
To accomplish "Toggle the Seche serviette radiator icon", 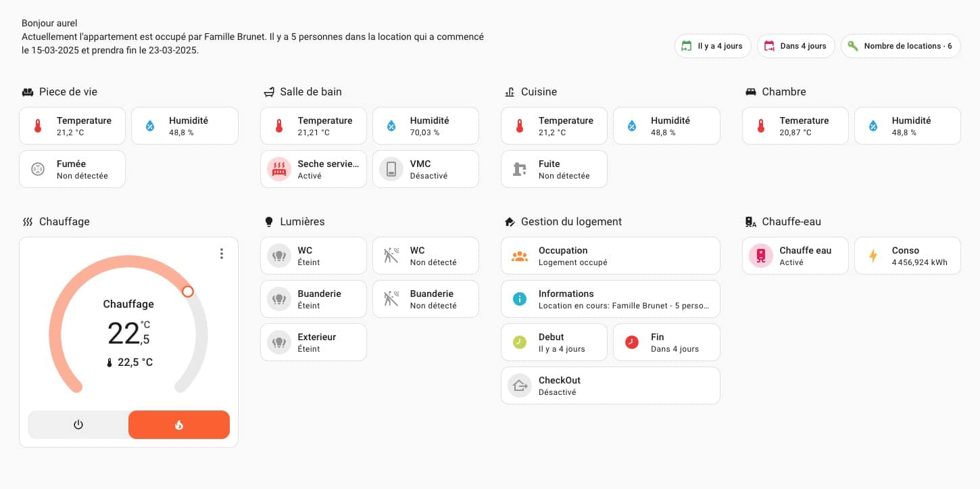I will coord(278,169).
